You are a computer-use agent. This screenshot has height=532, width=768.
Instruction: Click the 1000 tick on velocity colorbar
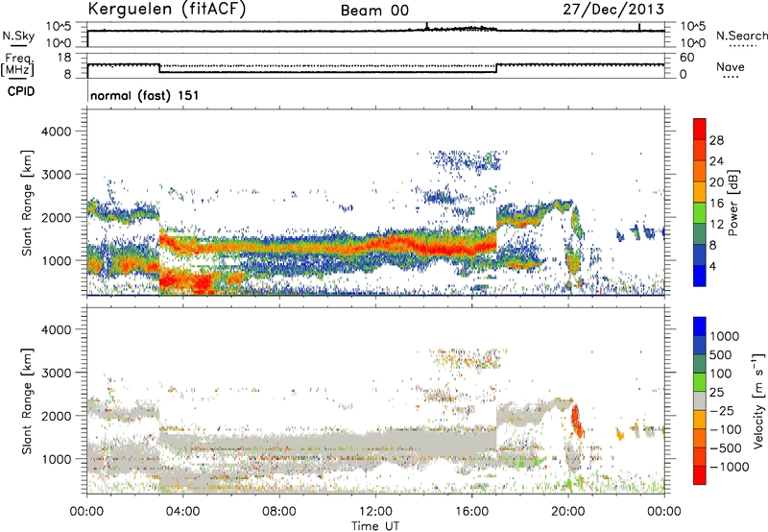point(724,336)
